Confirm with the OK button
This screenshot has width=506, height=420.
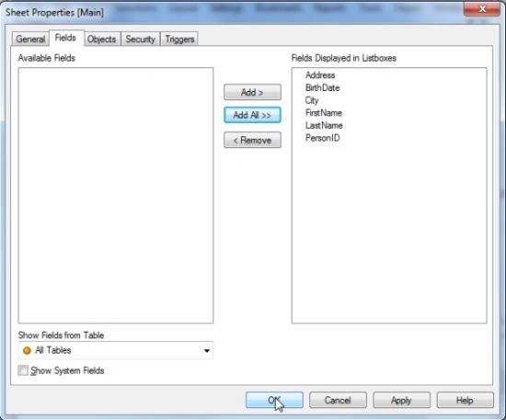(x=274, y=400)
